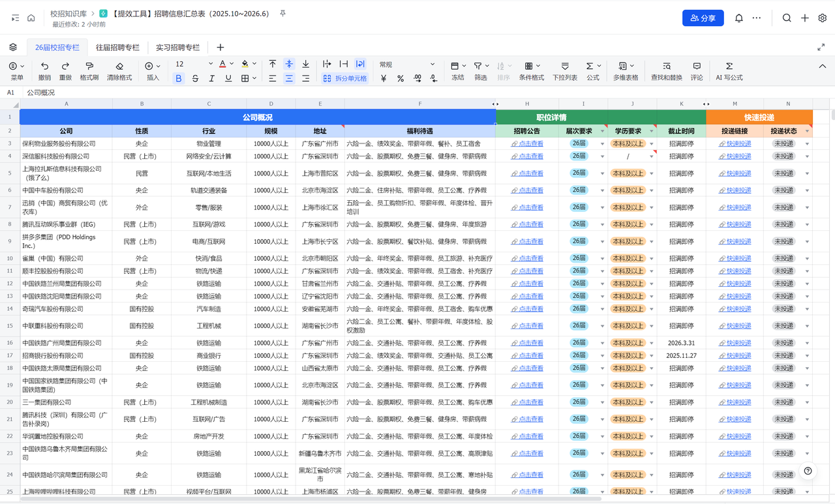The height and width of the screenshot is (504, 835).
Task: Click the notification bell icon
Action: [x=738, y=18]
